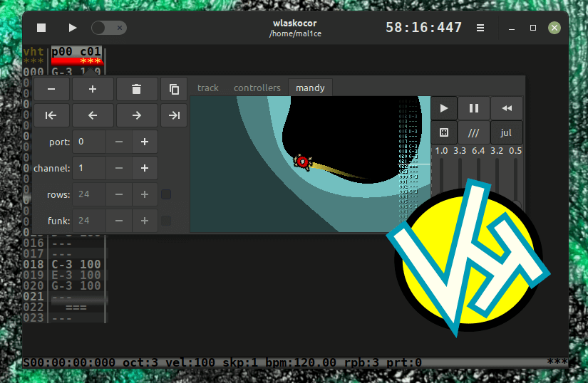Rewind the mandy fractal
Image resolution: width=588 pixels, height=383 pixels.
[x=507, y=109]
